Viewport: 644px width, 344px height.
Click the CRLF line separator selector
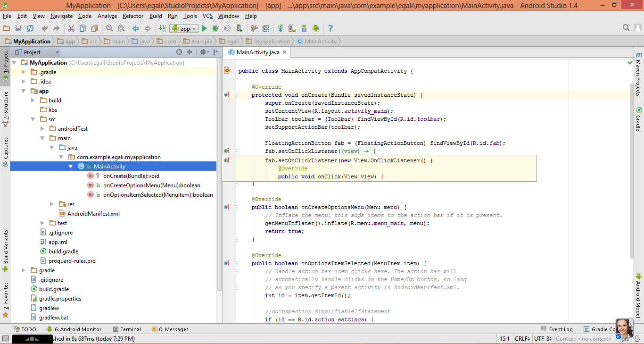(x=522, y=338)
